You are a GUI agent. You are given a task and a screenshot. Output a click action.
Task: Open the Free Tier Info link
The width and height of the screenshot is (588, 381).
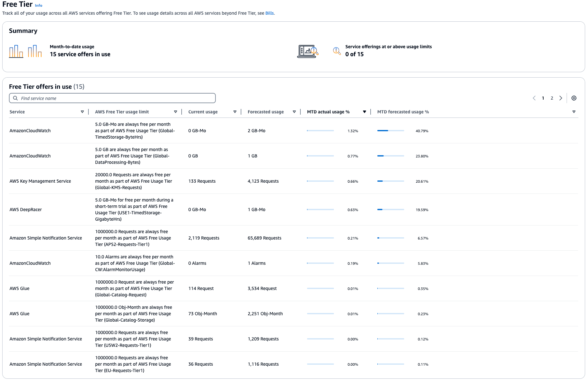pos(39,5)
